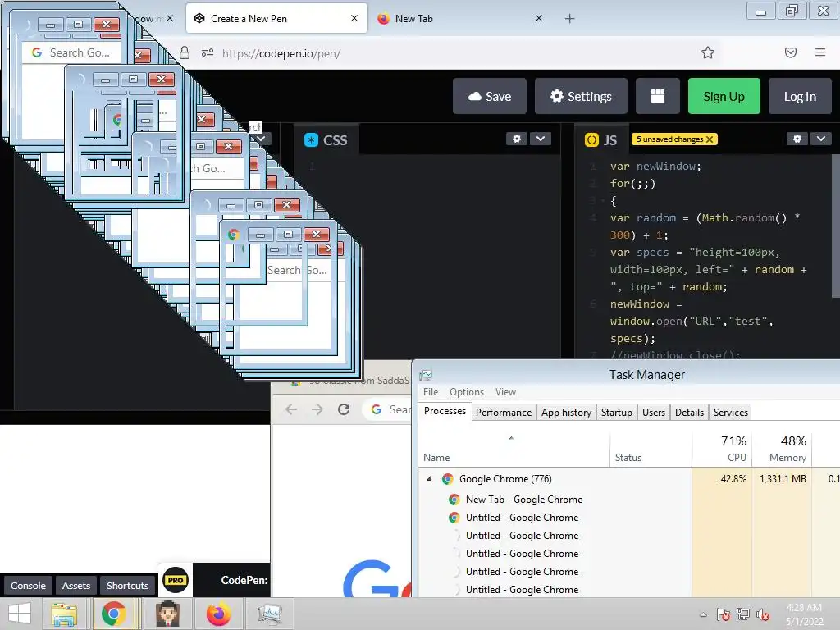Expand the CSS panel dropdown chevron
840x630 pixels.
click(541, 139)
